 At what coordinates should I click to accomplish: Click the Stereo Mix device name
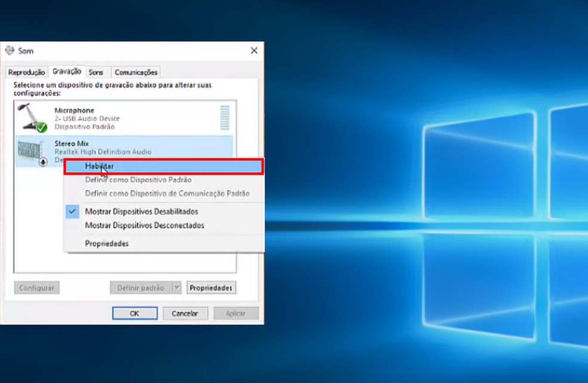click(x=72, y=143)
